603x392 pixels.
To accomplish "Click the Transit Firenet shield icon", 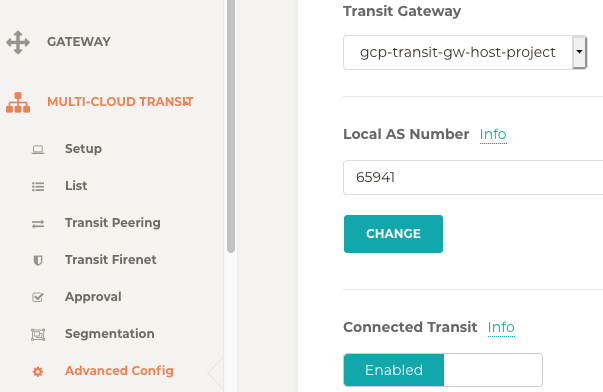I will pyautogui.click(x=38, y=260).
